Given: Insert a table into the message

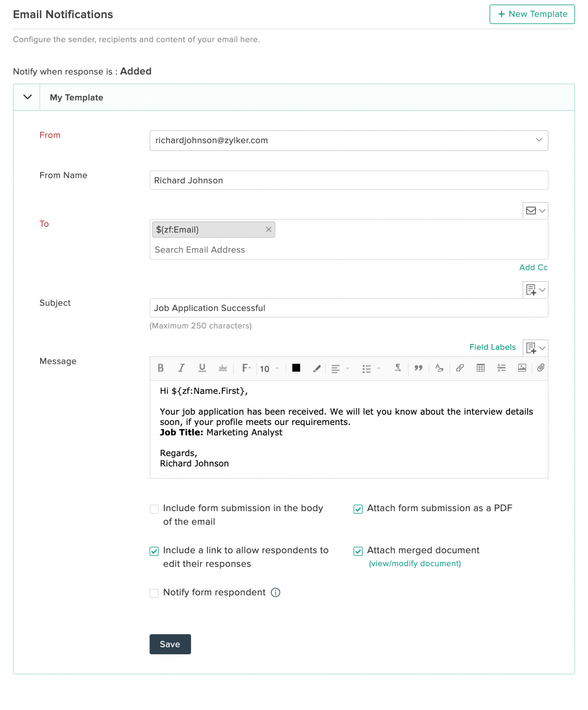Looking at the screenshot, I should [x=480, y=368].
